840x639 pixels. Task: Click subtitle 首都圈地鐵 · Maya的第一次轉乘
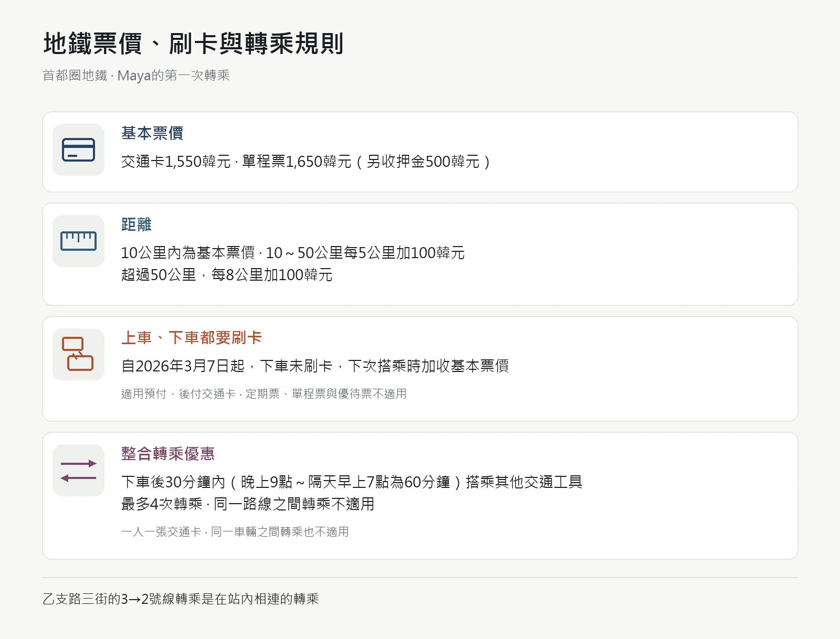tap(136, 76)
